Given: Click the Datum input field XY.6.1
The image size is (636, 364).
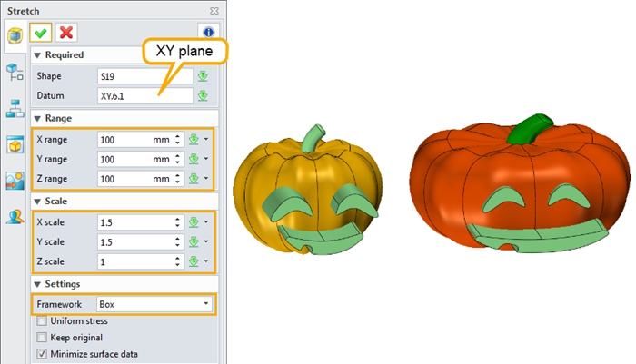Looking at the screenshot, I should click(145, 96).
